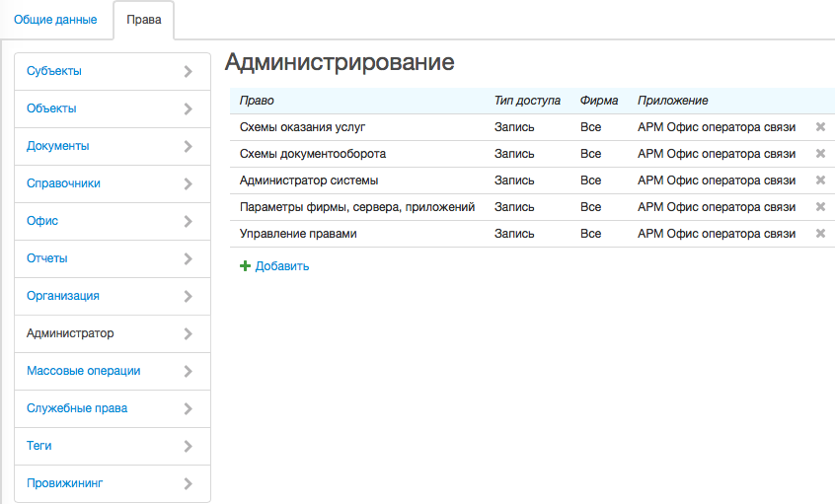Viewport: 835px width, 504px height.
Task: Click the Добавить link to add right
Action: (281, 266)
